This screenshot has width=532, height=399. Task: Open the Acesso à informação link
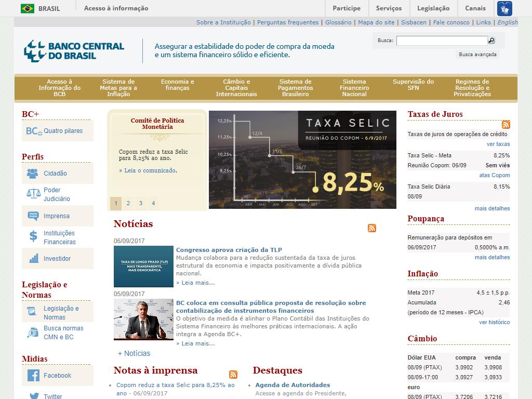(x=116, y=8)
